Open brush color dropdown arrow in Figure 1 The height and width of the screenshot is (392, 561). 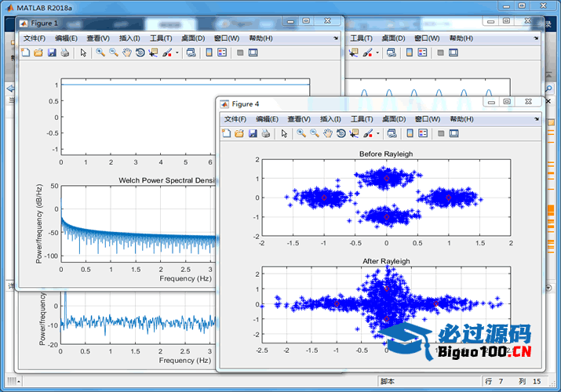tap(177, 53)
